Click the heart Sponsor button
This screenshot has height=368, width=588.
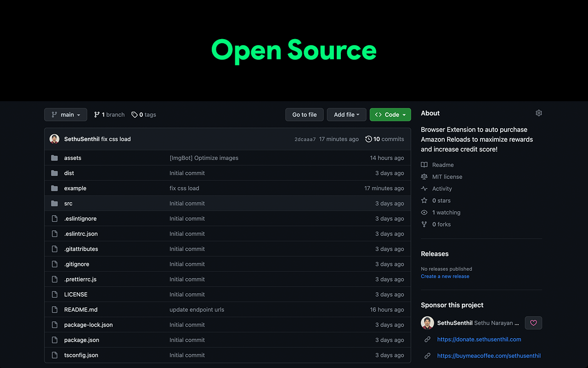pos(533,323)
